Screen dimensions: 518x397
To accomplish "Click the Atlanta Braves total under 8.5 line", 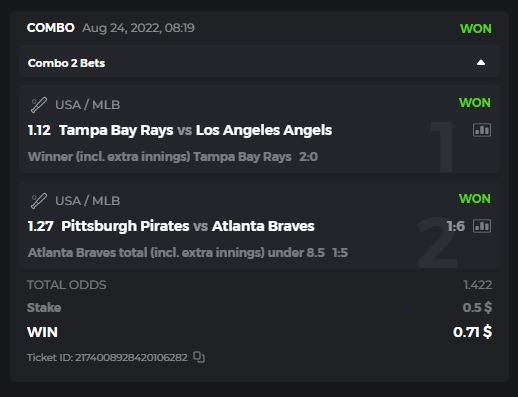I will (x=176, y=253).
